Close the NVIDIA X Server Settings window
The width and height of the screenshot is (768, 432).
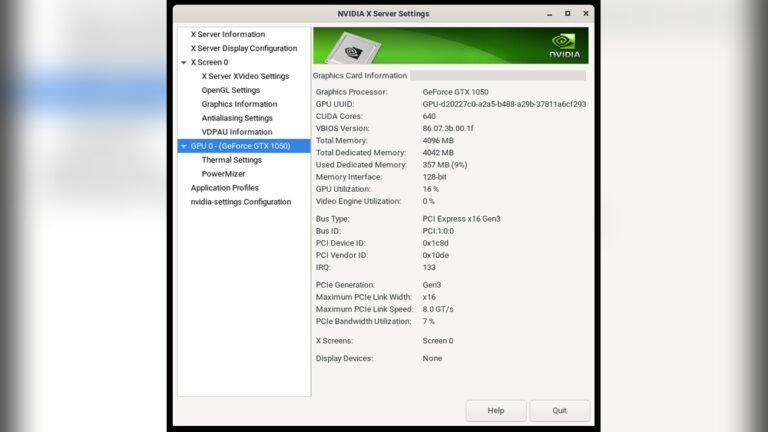pyautogui.click(x=586, y=14)
